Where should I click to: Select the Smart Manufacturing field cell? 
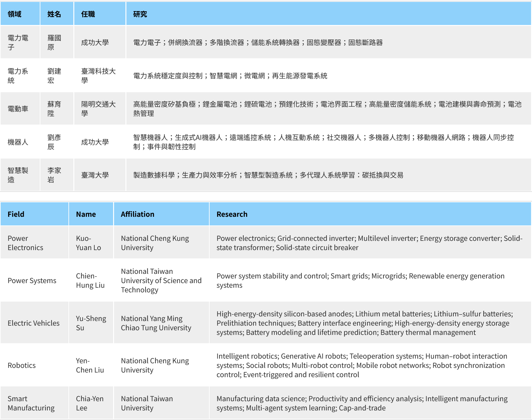[x=31, y=403]
